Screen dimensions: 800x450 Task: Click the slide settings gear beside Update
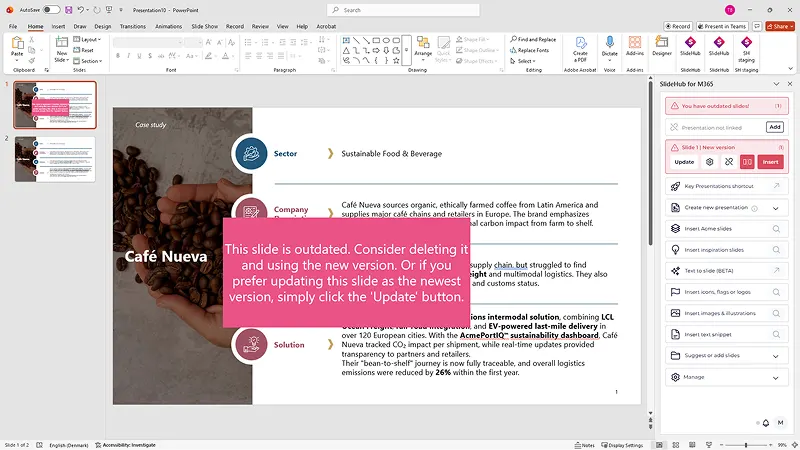tap(709, 162)
